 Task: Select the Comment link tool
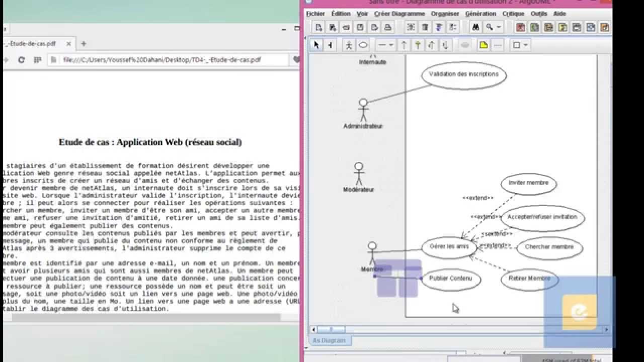[498, 45]
